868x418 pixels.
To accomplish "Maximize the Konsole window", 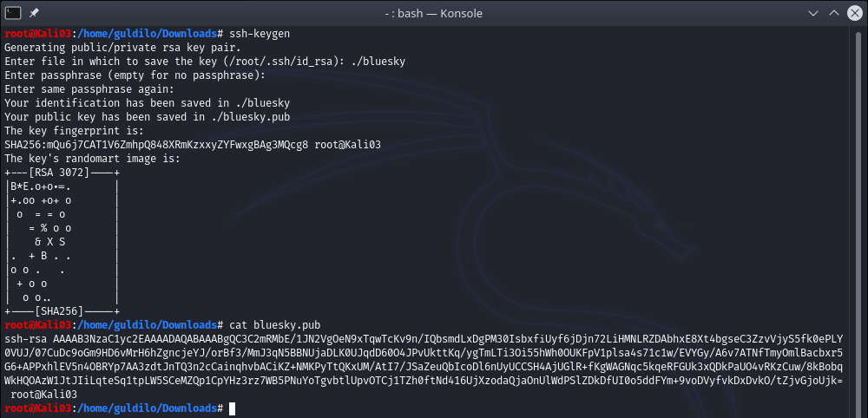I will [x=832, y=13].
